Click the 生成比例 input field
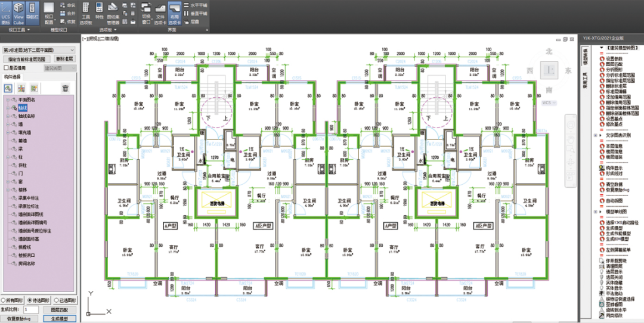The image size is (644, 323). point(31,309)
